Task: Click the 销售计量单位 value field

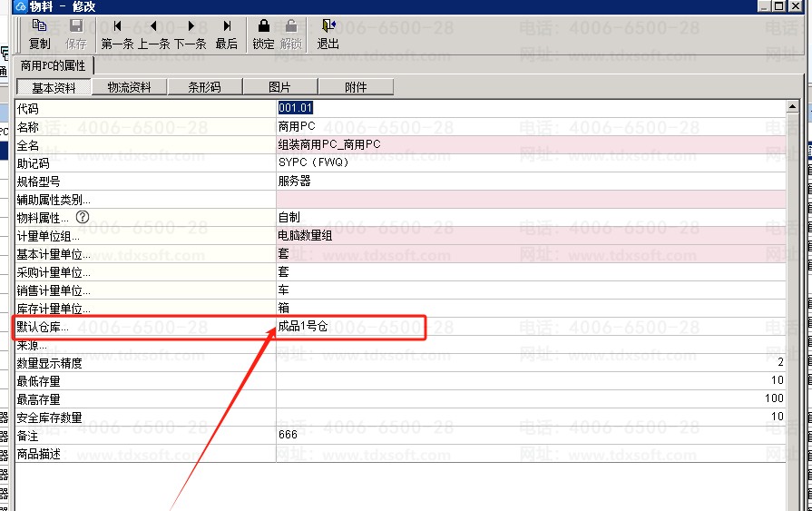Action: pos(531,290)
